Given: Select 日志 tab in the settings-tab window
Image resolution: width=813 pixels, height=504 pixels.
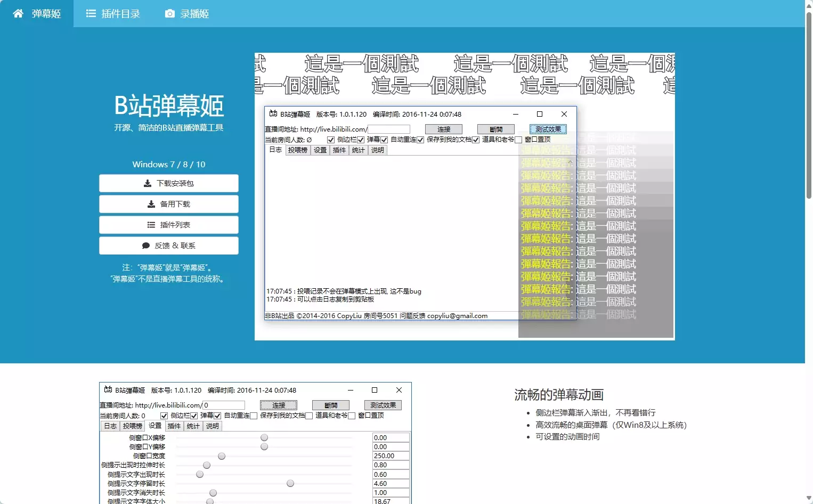Looking at the screenshot, I should [x=110, y=426].
